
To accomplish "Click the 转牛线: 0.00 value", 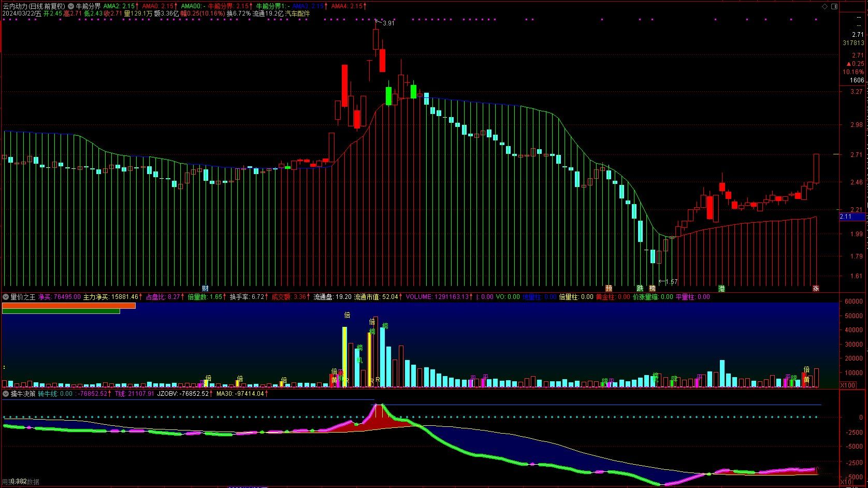I will (x=55, y=394).
